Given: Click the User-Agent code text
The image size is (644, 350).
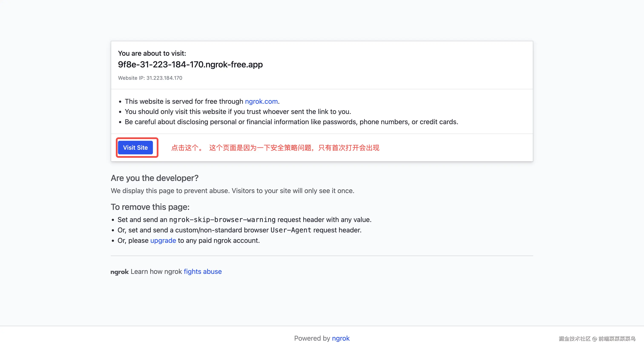Looking at the screenshot, I should tap(291, 230).
